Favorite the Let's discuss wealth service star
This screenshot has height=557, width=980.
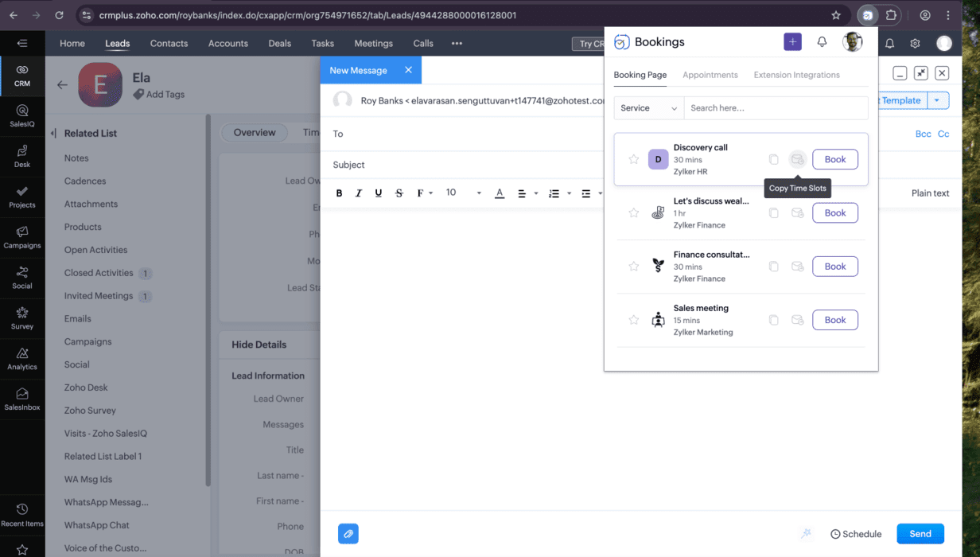coord(634,212)
